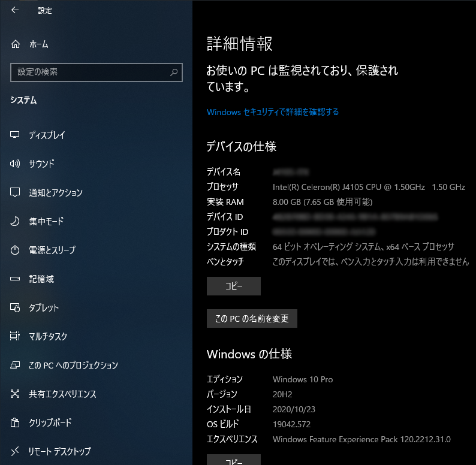476x465 pixels.
Task: Click the 集中モード moon icon
Action: [x=15, y=221]
